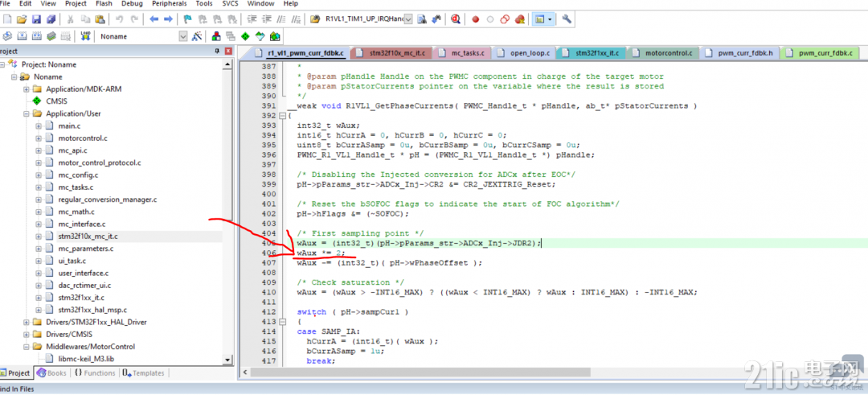Image resolution: width=868 pixels, height=395 pixels.
Task: Click the Paste clipboard icon
Action: [100, 19]
